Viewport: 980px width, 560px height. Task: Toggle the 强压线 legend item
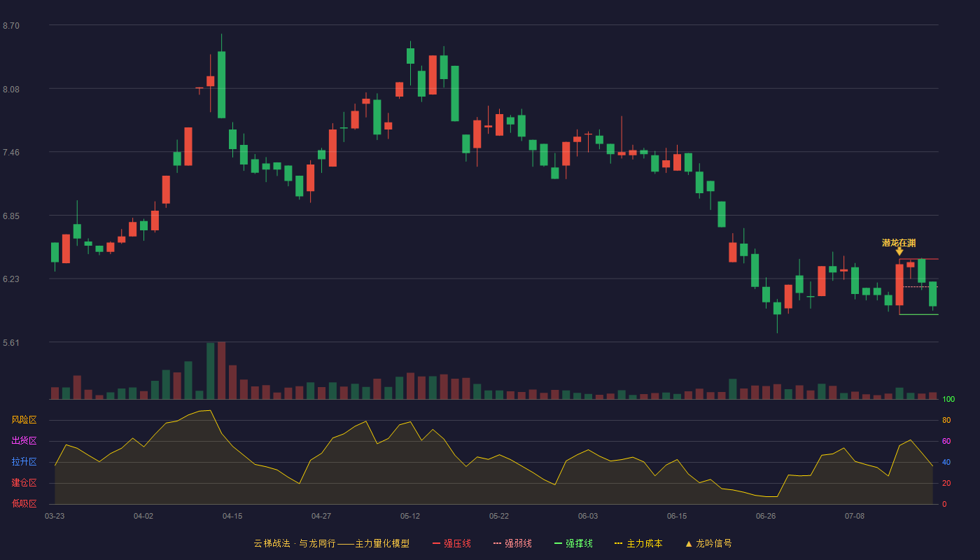[451, 543]
